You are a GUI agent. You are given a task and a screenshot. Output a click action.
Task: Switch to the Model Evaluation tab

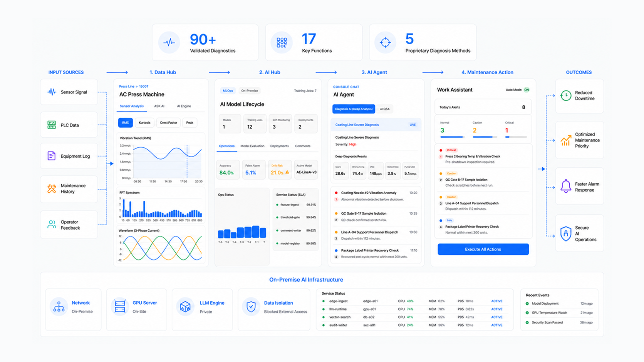pos(252,146)
